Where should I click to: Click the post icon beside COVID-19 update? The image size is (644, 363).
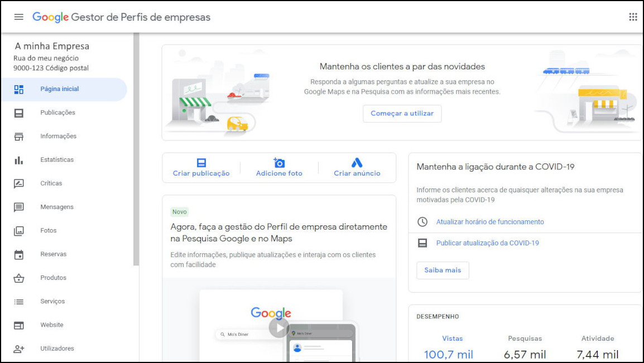pos(422,243)
